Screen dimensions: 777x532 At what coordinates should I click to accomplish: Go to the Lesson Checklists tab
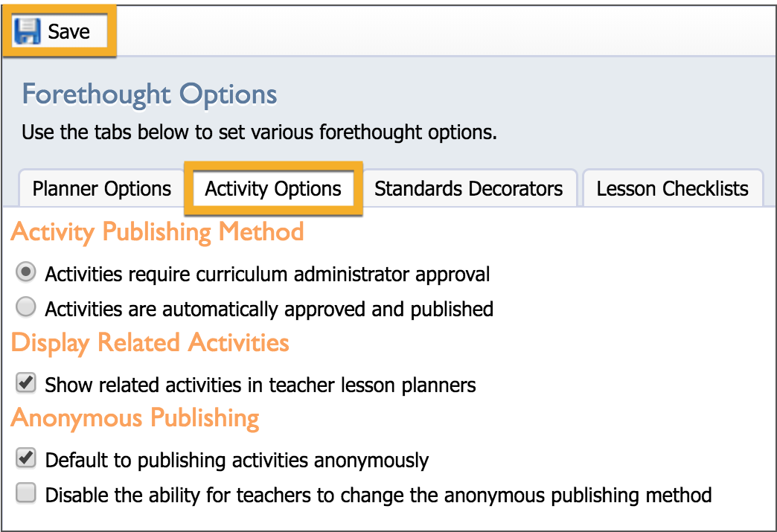click(x=673, y=189)
